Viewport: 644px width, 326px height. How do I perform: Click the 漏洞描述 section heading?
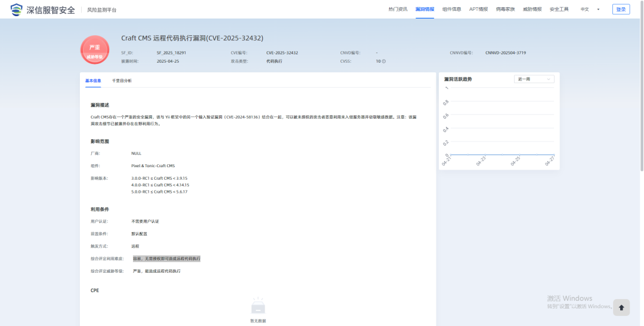click(100, 105)
